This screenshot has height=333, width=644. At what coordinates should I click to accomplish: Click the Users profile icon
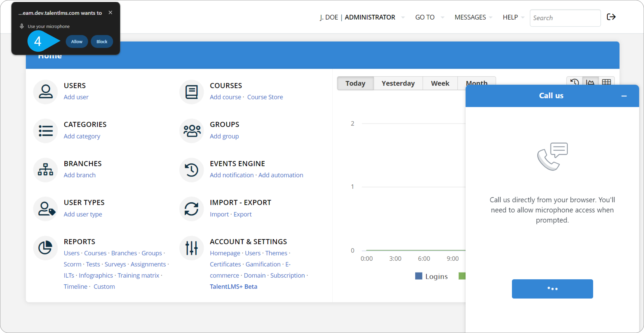(45, 92)
